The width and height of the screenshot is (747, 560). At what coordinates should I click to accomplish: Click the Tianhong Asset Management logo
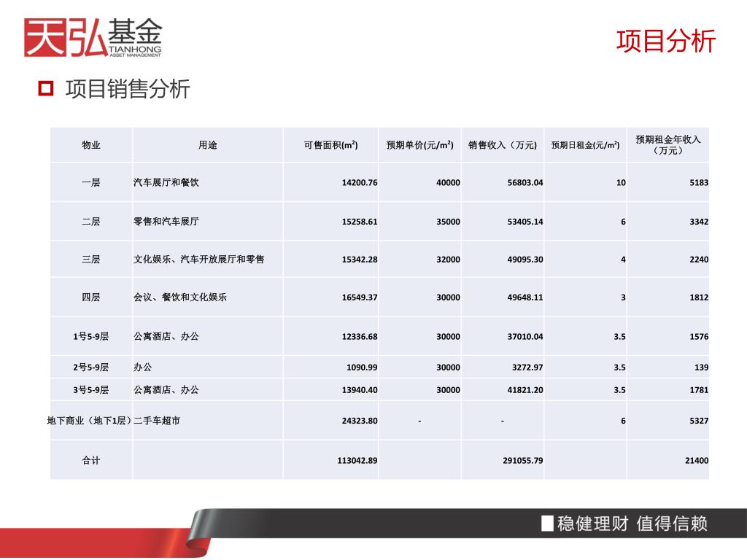[x=93, y=38]
